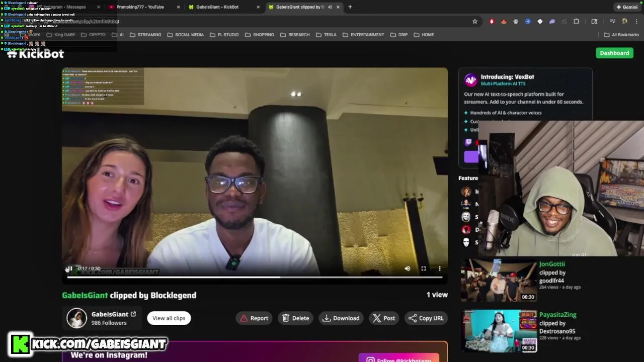Open the CRYPTO bookmarks folder

[93, 35]
